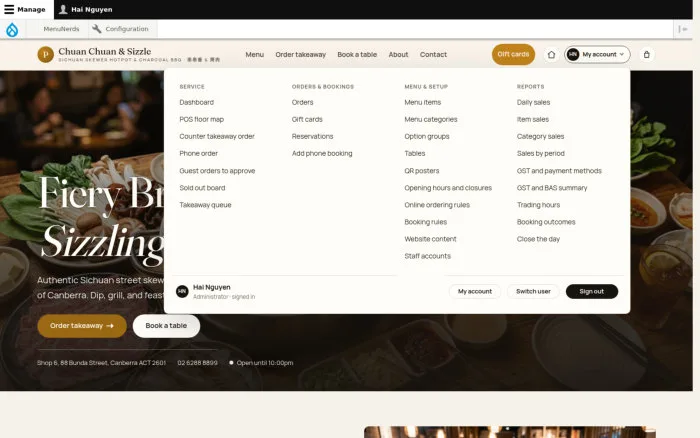Open MenuNerds toolbar item

(61, 29)
